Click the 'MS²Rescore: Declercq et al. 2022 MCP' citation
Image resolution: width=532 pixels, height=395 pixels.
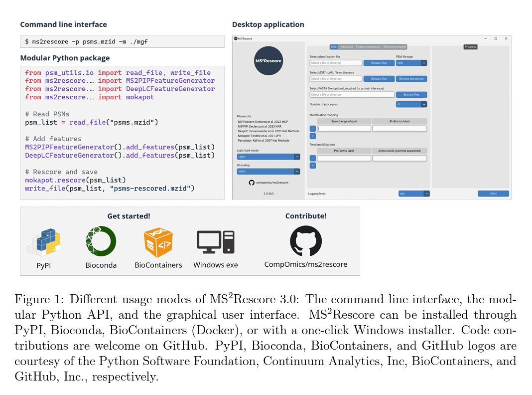[x=263, y=122]
